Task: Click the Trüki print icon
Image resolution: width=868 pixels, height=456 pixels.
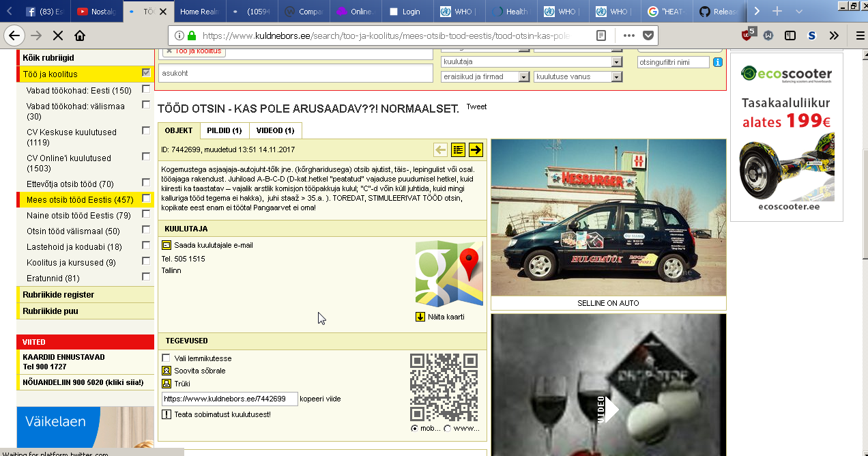Action: (x=167, y=384)
